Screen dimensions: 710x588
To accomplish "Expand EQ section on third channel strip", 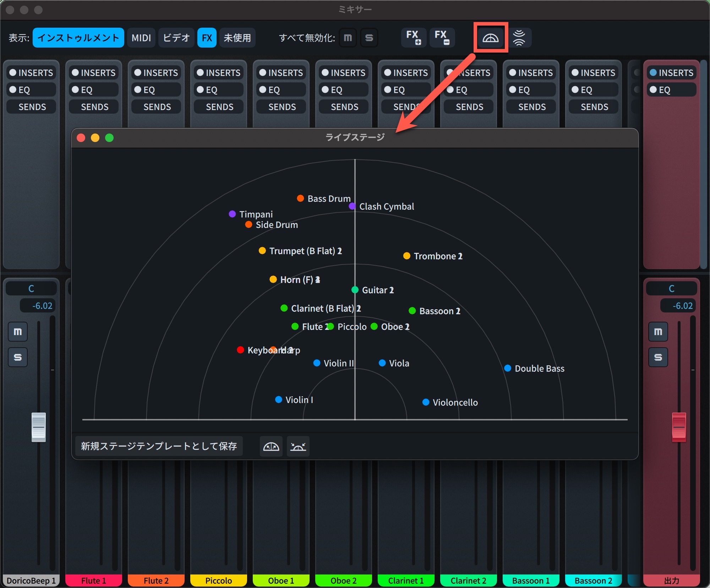I will coord(156,90).
